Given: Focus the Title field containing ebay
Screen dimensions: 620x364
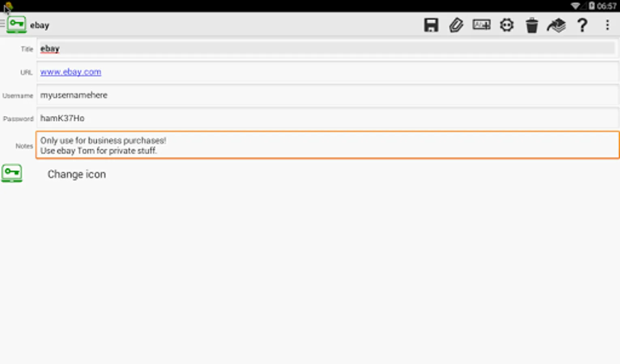Looking at the screenshot, I should tap(328, 49).
